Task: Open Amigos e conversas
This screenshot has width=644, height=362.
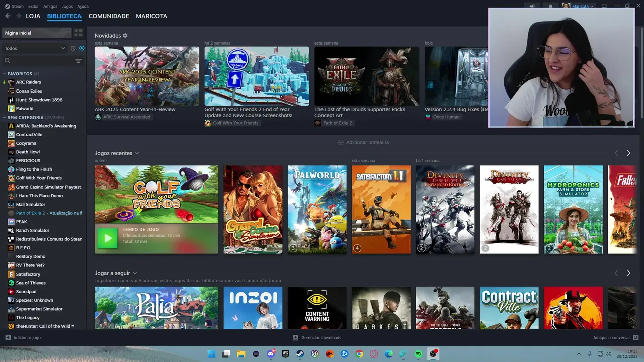Action: (x=616, y=338)
